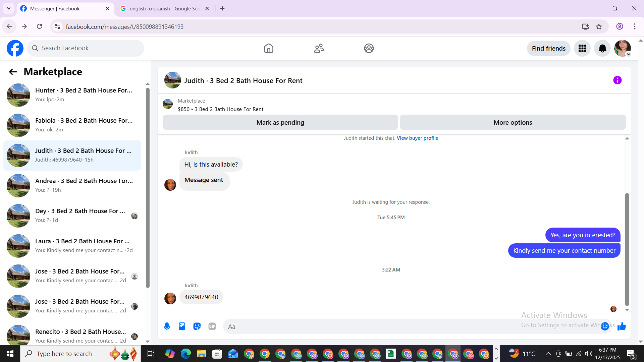The height and width of the screenshot is (362, 644).
Task: Open View buyer profile link
Action: 417,138
